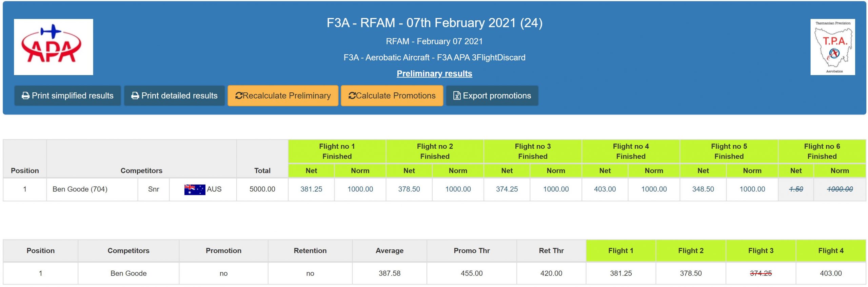Click Excel icon on Export promotions

[x=457, y=96]
